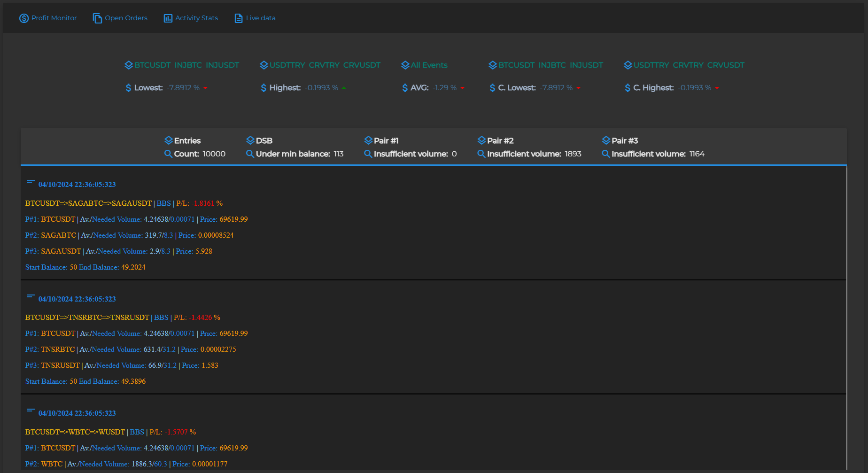The width and height of the screenshot is (868, 473).
Task: Collapse the TNSRBTC entry
Action: [x=31, y=296]
